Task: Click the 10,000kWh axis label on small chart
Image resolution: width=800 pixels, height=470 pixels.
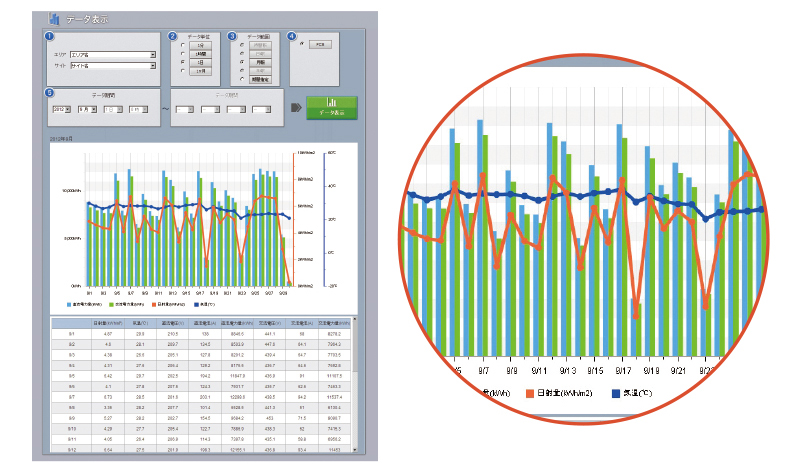Action: [71, 191]
